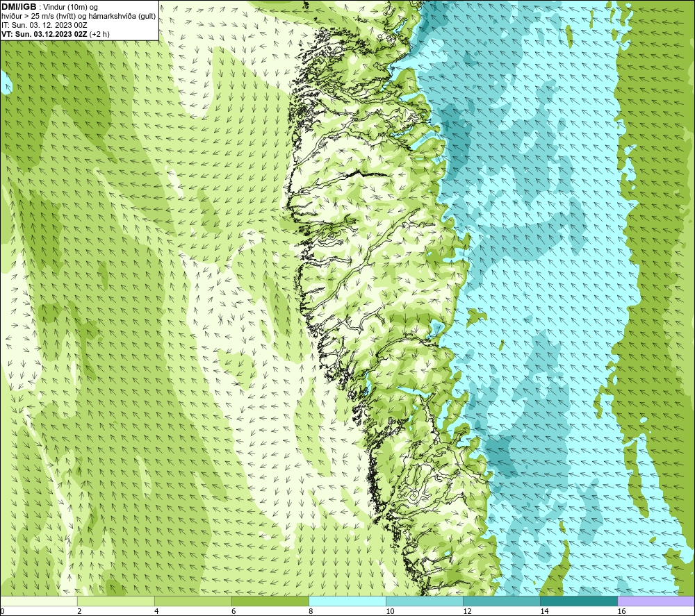Click the '(+2 h)' forecast offset text
695x616 pixels.
[x=99, y=34]
